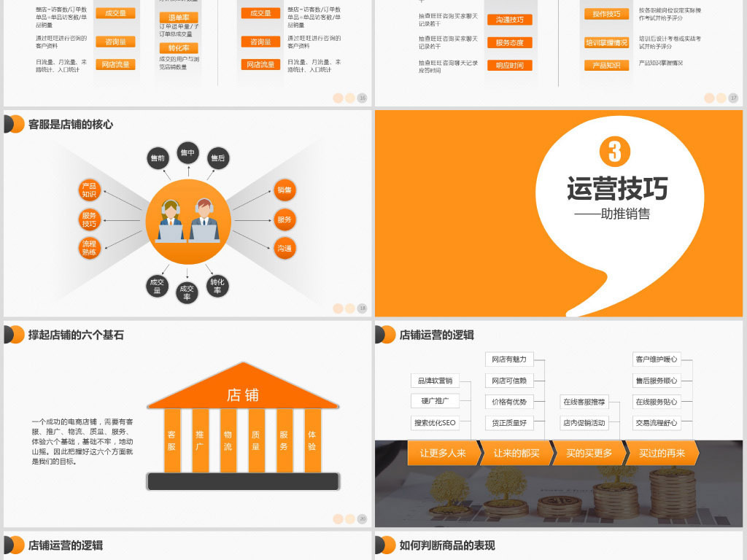Screen dimensions: 747x560
Task: Click the 成交量 orange button
Action: 115,12
